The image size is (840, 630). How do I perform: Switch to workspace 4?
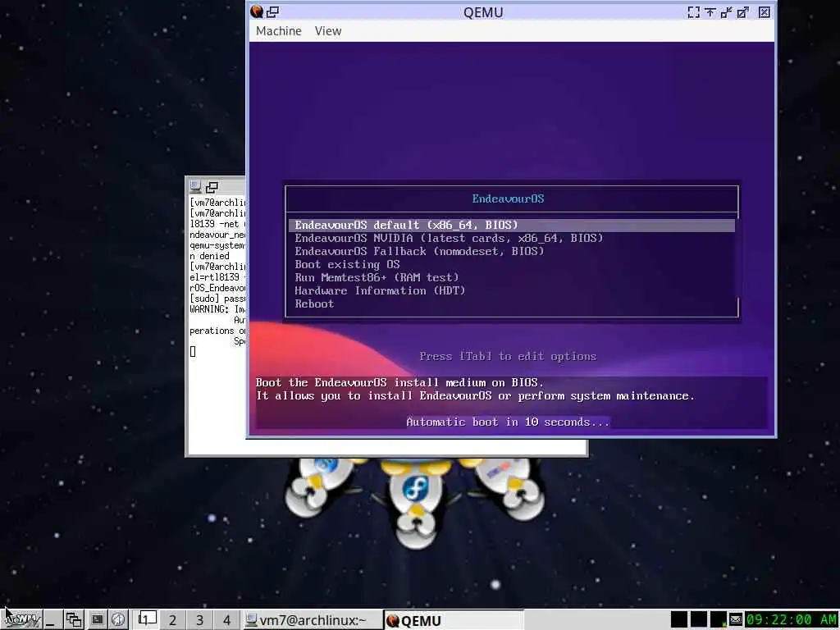[x=226, y=620]
